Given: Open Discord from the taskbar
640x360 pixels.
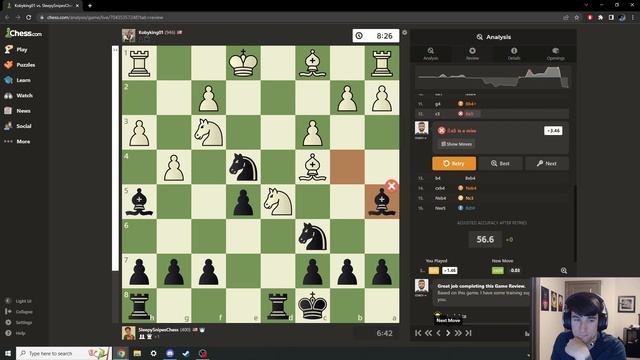Looking at the screenshot, I should click(x=170, y=353).
